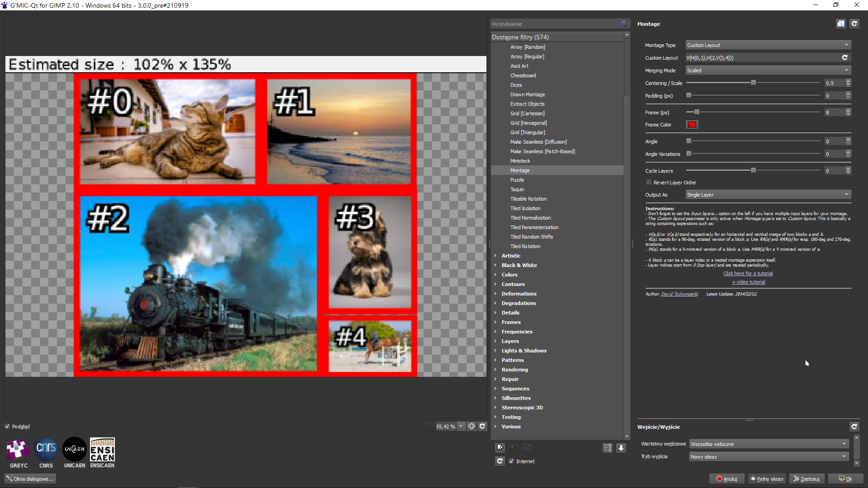
Task: Select the Tiled Normalization filter
Action: pos(530,218)
